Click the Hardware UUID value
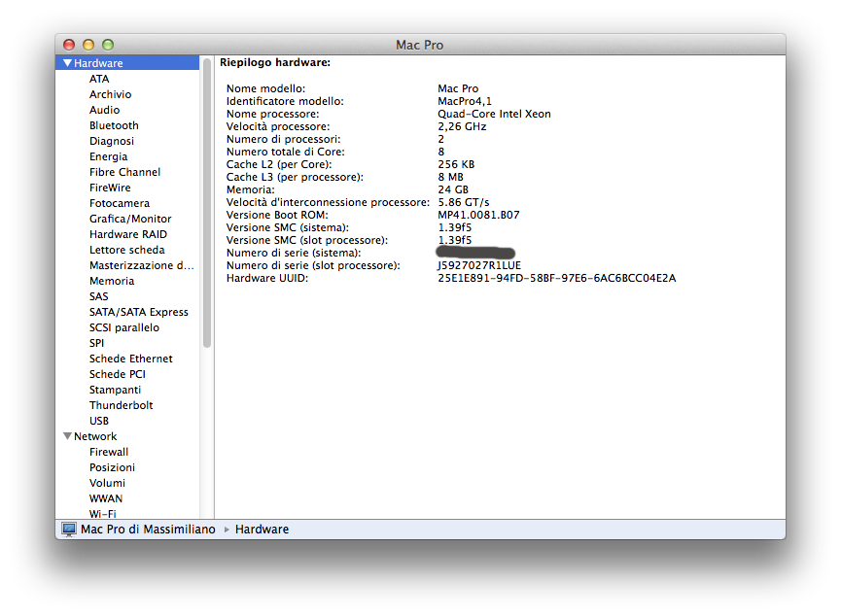Screen dimensions: 841x616 point(557,278)
